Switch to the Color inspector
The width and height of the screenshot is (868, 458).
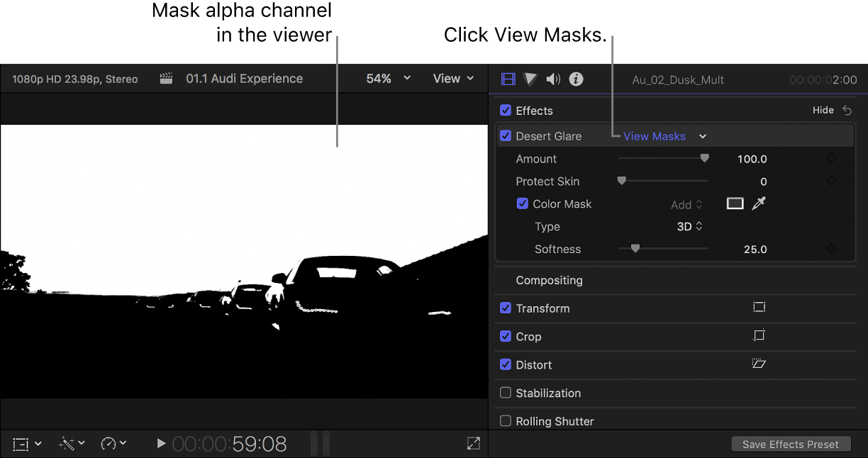[x=530, y=79]
